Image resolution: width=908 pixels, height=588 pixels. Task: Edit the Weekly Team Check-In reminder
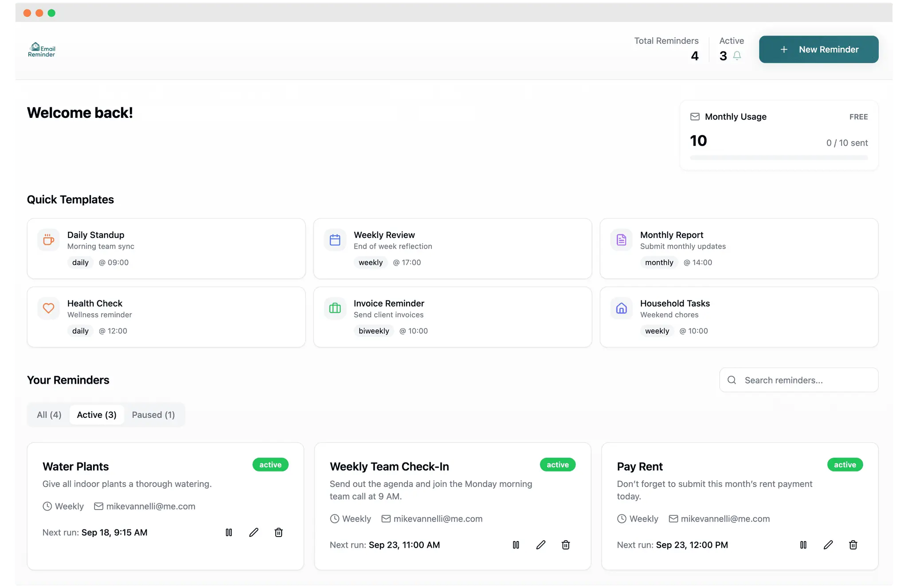(x=541, y=545)
